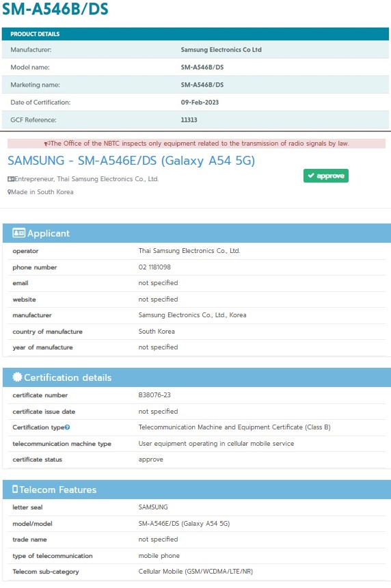Select letter seal value SAMSUNG
The height and width of the screenshot is (588, 391).
pyautogui.click(x=153, y=507)
